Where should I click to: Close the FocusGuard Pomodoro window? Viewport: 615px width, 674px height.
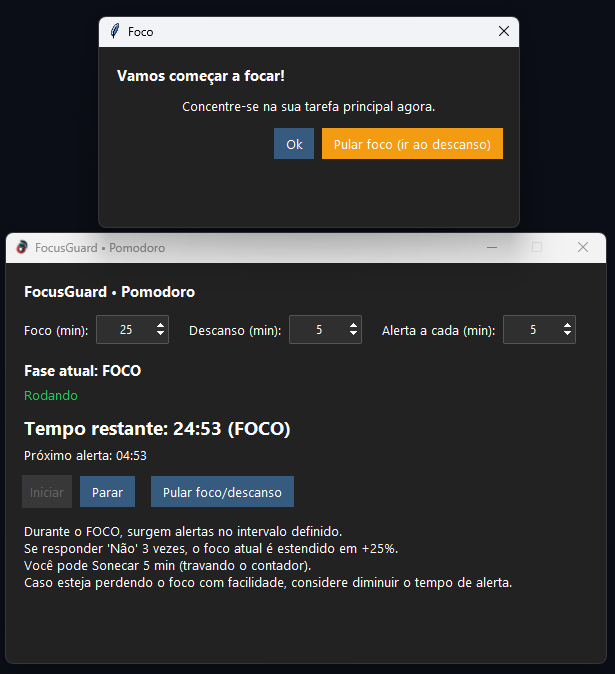coord(583,247)
